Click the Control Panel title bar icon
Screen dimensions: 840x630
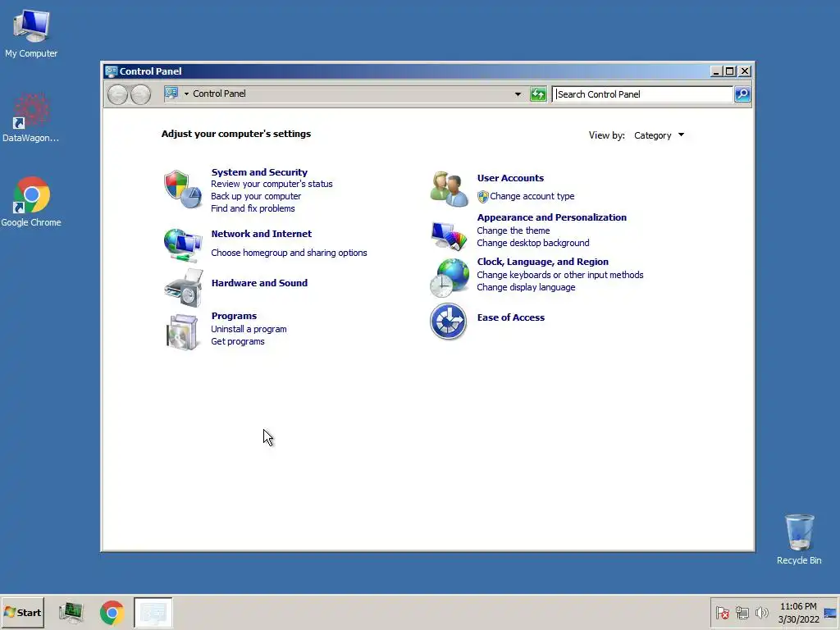[x=111, y=71]
